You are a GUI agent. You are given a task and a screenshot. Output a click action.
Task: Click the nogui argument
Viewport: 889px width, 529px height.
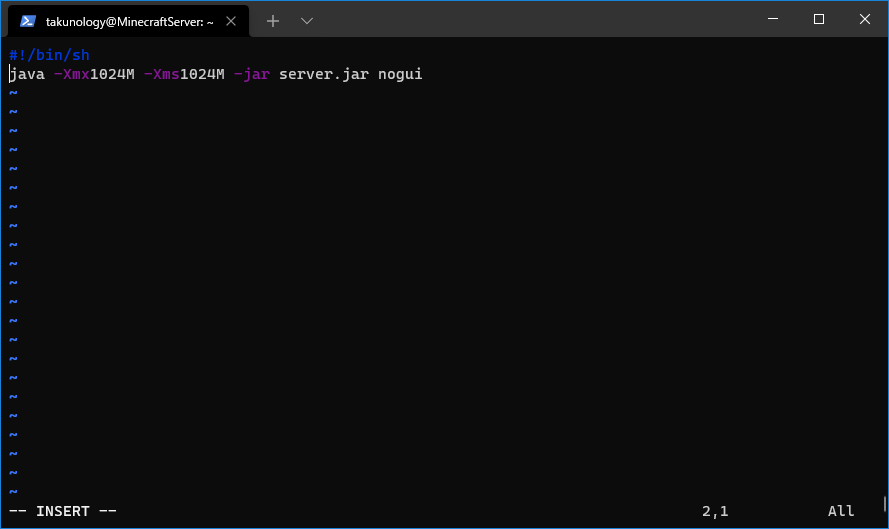pyautogui.click(x=400, y=74)
